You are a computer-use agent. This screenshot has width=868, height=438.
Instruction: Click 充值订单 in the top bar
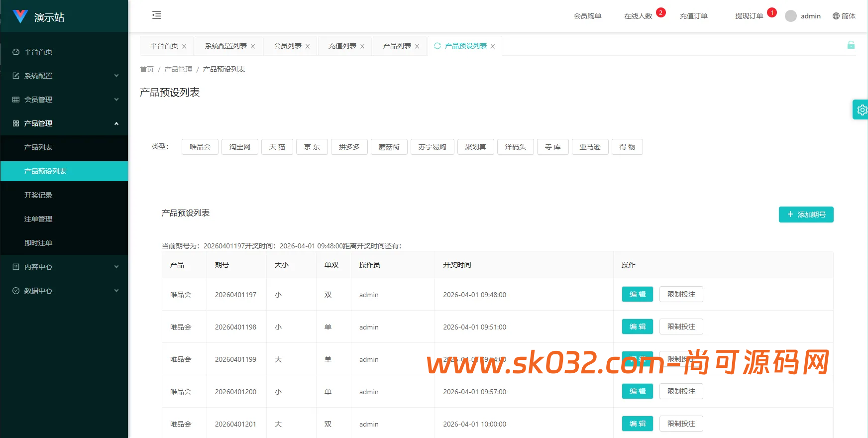click(693, 16)
